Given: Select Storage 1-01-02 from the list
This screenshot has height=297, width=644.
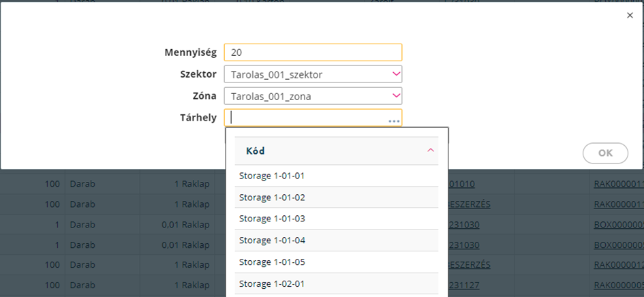Looking at the screenshot, I should [x=337, y=197].
